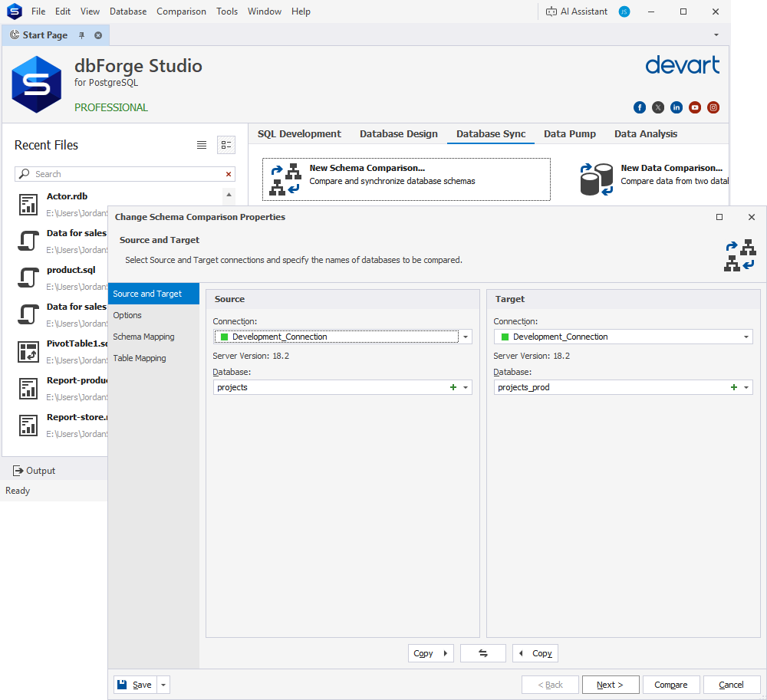Add new Source database plus icon
This screenshot has height=700, width=767.
(x=453, y=387)
